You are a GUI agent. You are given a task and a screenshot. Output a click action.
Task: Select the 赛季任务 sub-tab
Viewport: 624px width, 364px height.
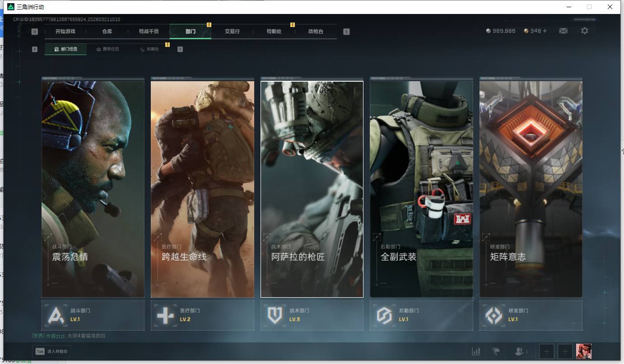(108, 49)
